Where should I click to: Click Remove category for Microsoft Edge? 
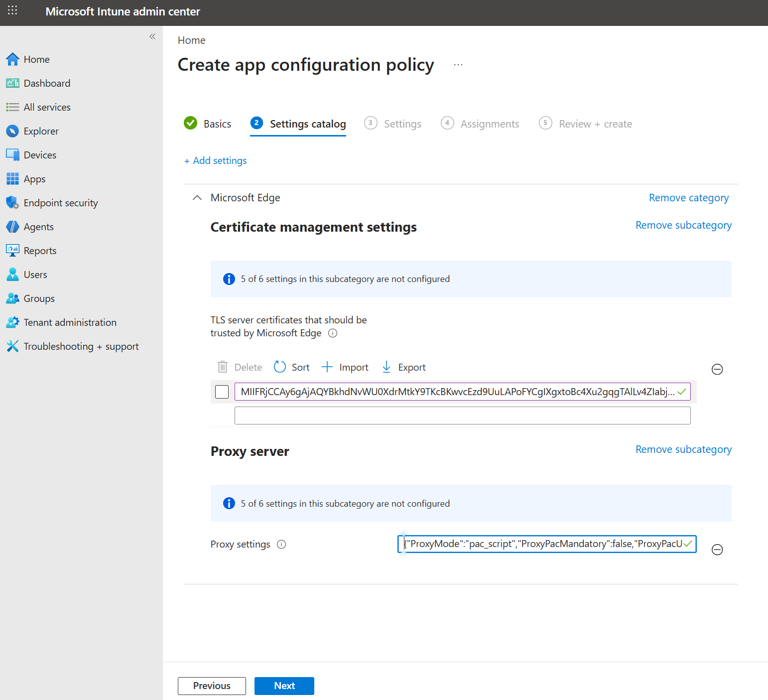pyautogui.click(x=689, y=198)
